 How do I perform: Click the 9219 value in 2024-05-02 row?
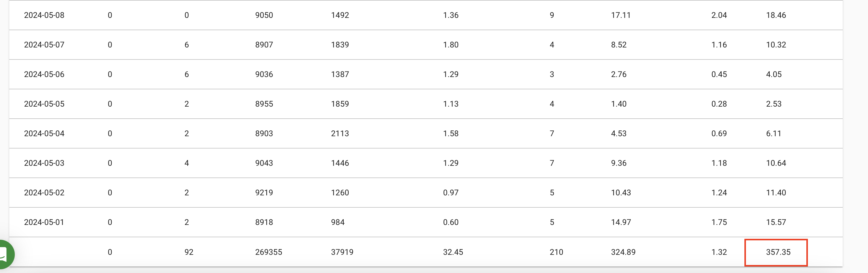click(x=264, y=193)
